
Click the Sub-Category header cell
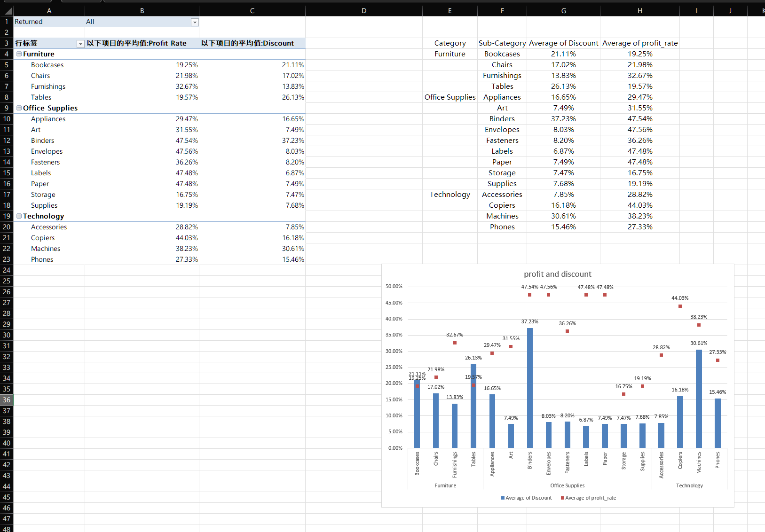click(502, 43)
